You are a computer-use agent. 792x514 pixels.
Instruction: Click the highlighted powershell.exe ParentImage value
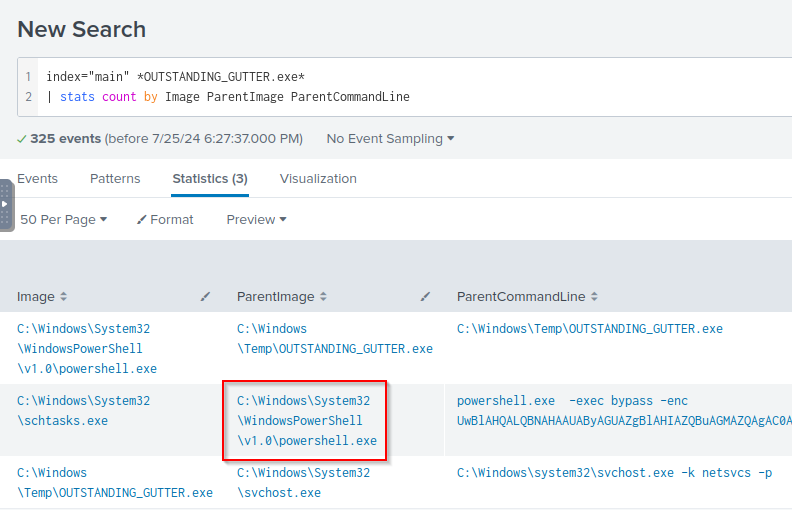306,420
